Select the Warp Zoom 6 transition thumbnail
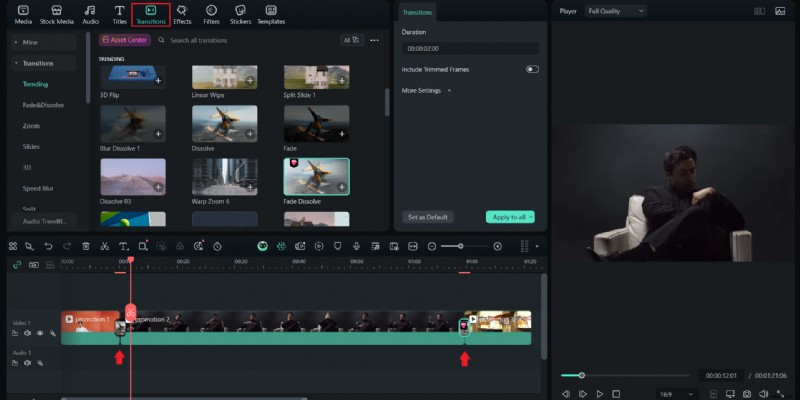Image resolution: width=800 pixels, height=400 pixels. pos(224,176)
